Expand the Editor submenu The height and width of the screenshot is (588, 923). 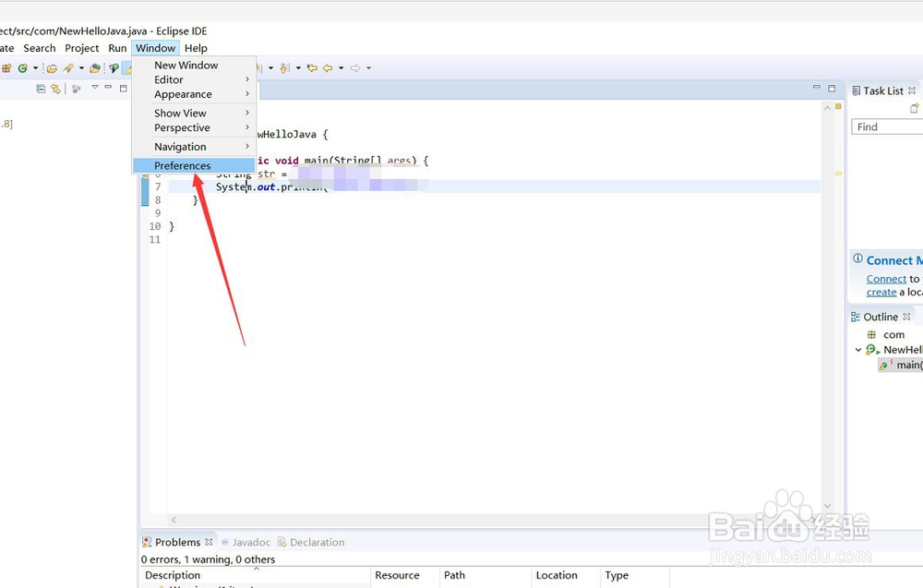(194, 79)
